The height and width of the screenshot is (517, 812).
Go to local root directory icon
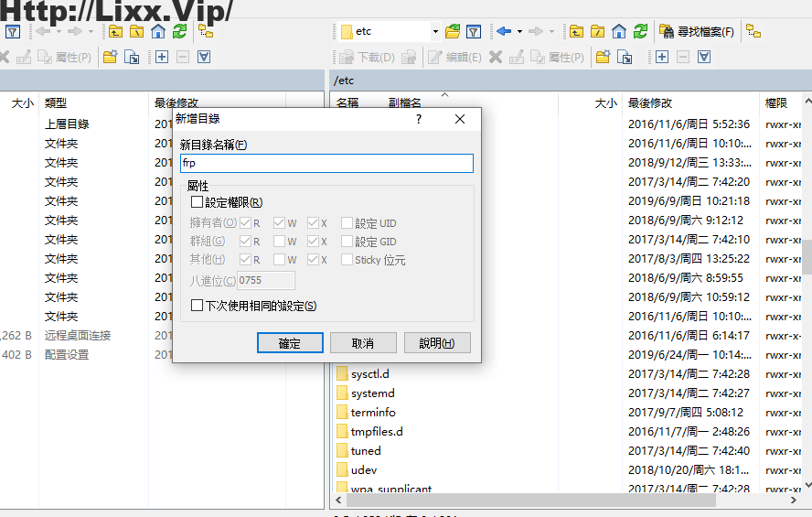[x=137, y=32]
